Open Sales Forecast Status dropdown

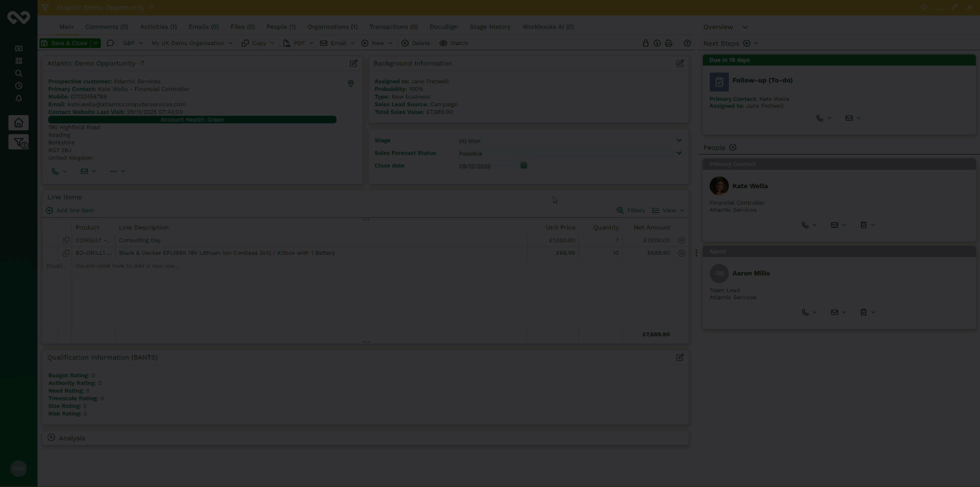[x=679, y=153]
